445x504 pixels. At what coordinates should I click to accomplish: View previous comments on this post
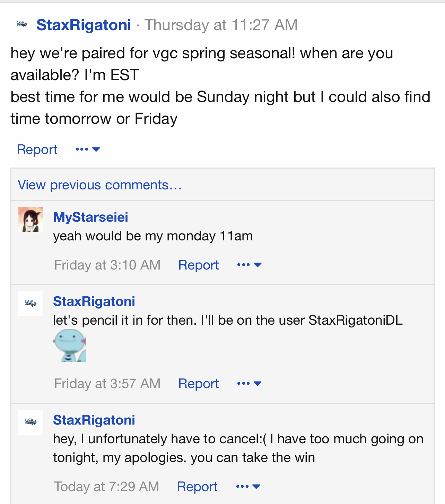click(100, 185)
